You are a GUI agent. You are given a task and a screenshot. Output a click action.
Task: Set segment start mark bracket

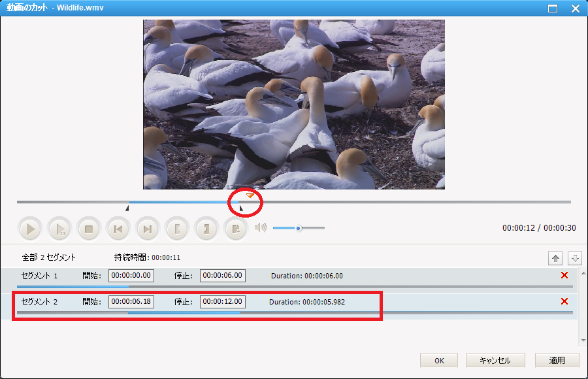coord(177,229)
